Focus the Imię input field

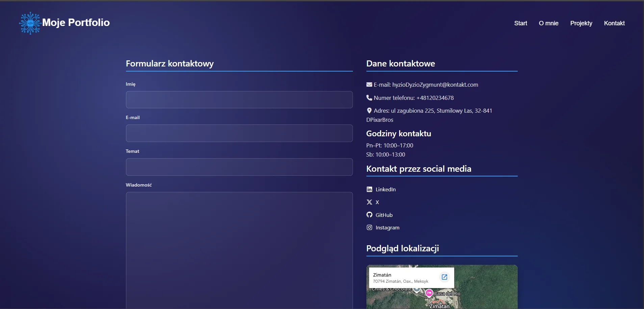pyautogui.click(x=239, y=100)
